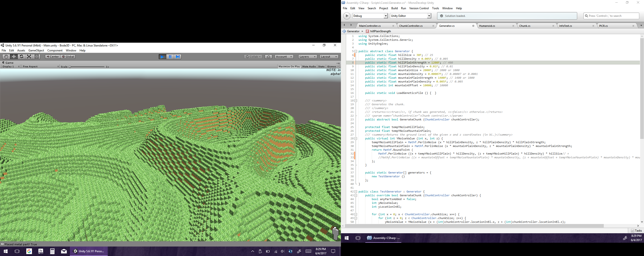This screenshot has width=644, height=256.
Task: Open the cloud services panel
Action: (x=268, y=57)
